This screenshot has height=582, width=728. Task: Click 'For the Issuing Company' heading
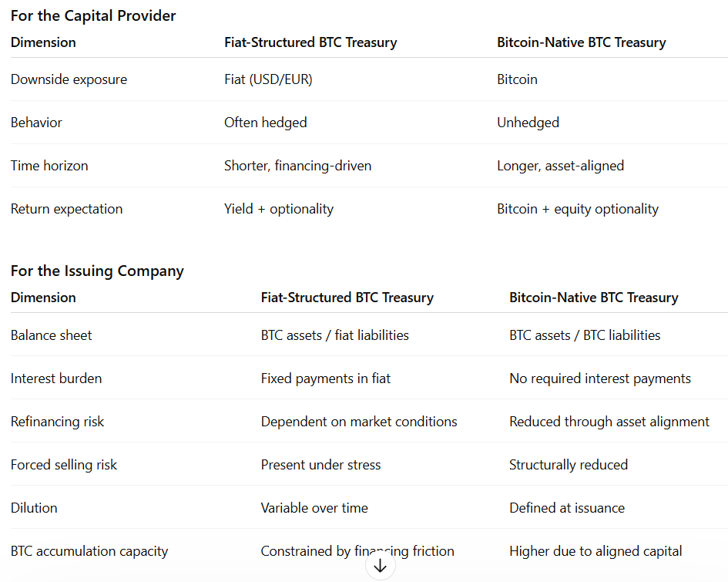click(x=97, y=271)
